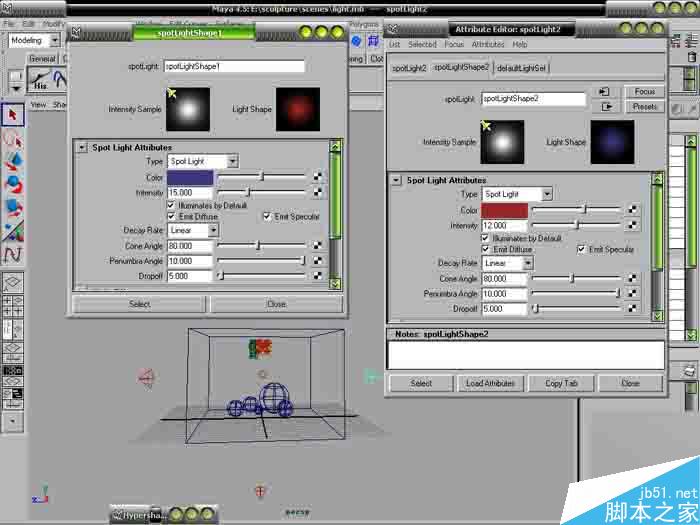Click the four view layout icon
This screenshot has height=525, width=700.
point(12,306)
